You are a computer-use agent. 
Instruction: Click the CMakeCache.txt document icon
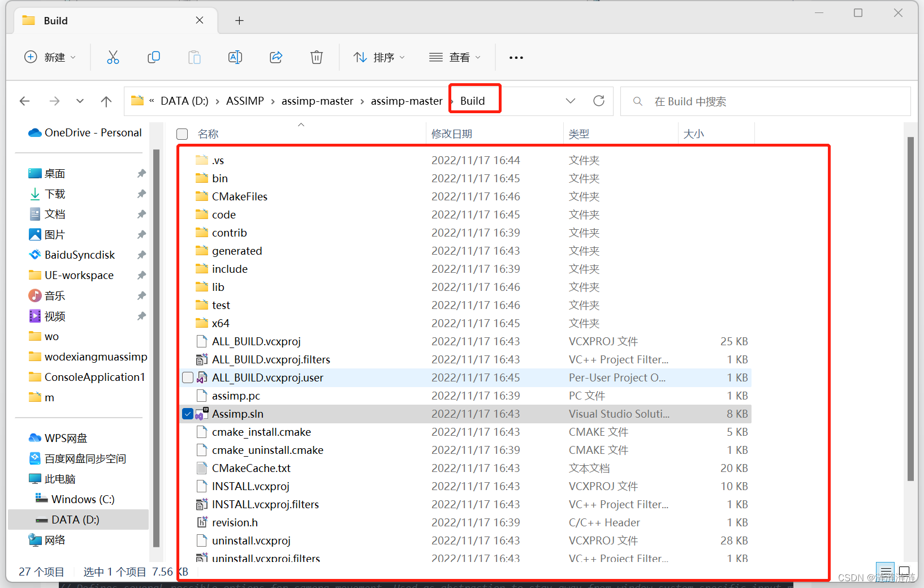point(202,468)
